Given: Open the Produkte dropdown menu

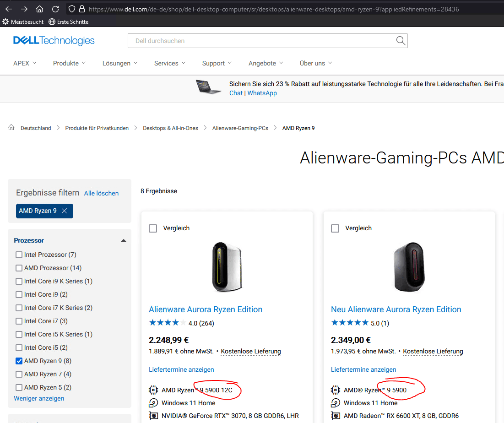Looking at the screenshot, I should pyautogui.click(x=69, y=63).
